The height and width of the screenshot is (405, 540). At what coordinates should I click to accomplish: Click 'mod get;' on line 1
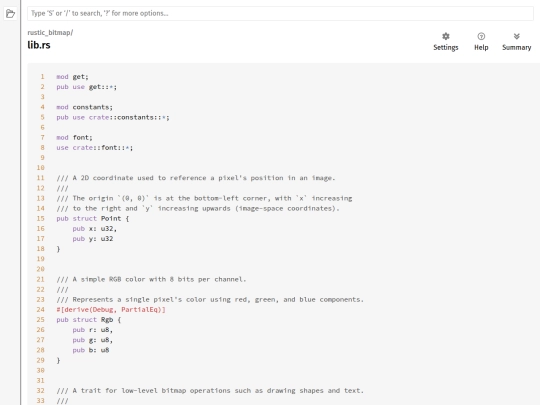[x=72, y=77]
